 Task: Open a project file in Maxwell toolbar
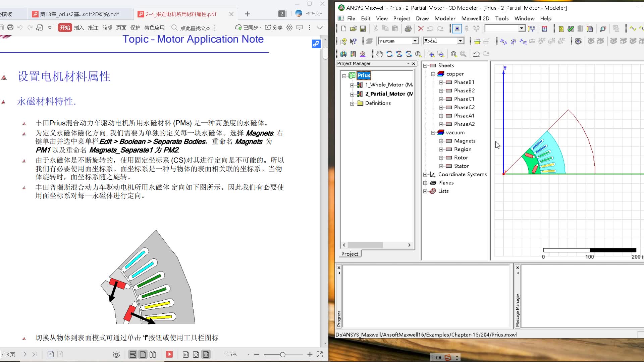tap(353, 29)
